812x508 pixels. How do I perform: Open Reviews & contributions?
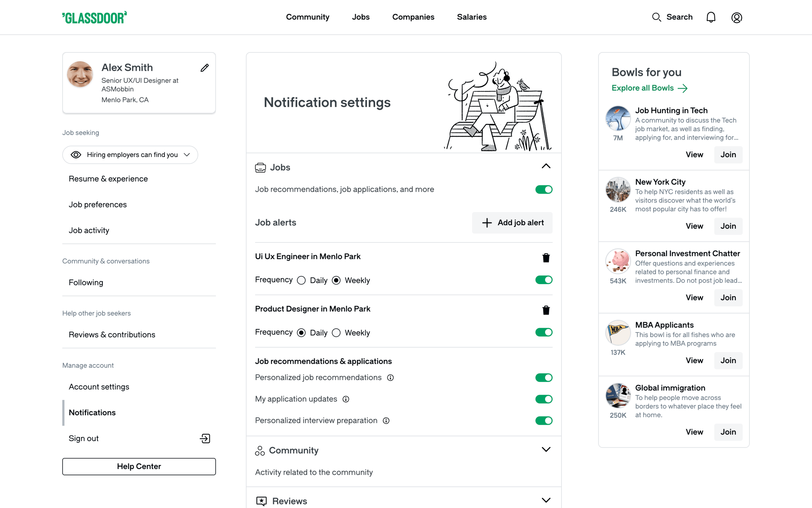pyautogui.click(x=112, y=335)
